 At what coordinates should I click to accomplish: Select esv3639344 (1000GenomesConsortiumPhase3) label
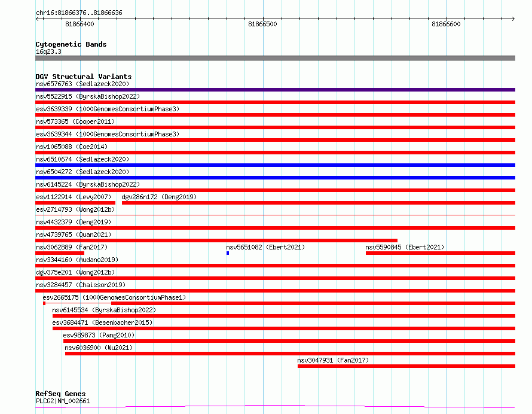(108, 134)
